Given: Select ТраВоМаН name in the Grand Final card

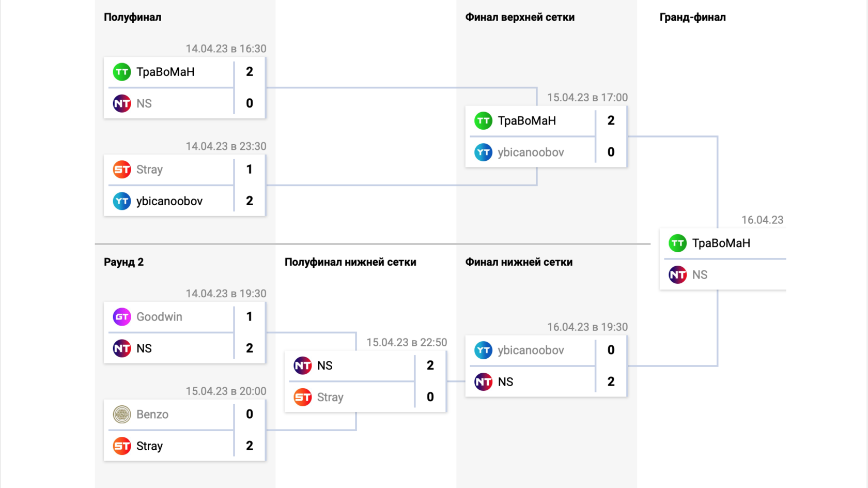Looking at the screenshot, I should 721,243.
